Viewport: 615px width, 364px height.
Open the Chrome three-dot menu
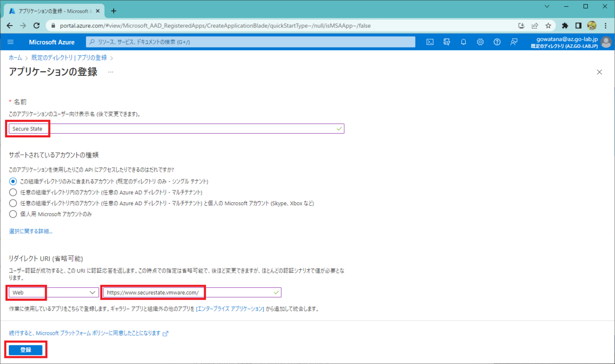click(605, 25)
